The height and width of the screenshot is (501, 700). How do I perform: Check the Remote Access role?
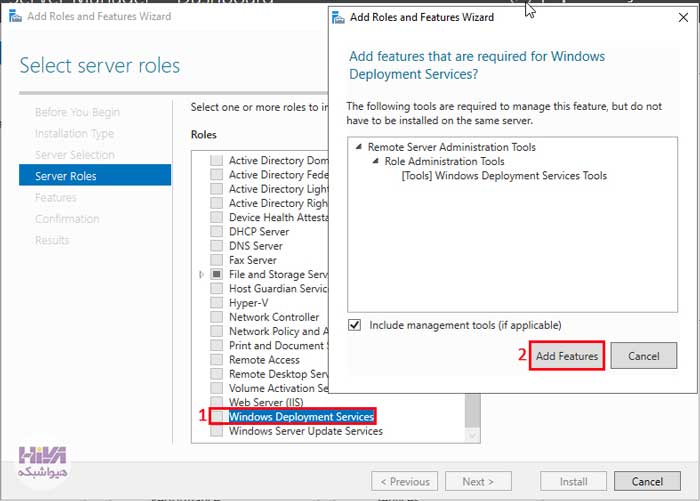[x=217, y=359]
